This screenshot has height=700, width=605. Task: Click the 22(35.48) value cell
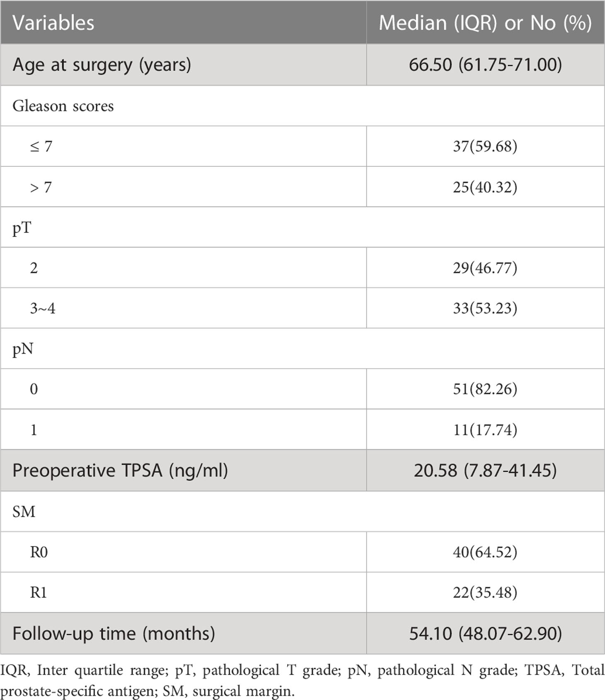coord(486,592)
